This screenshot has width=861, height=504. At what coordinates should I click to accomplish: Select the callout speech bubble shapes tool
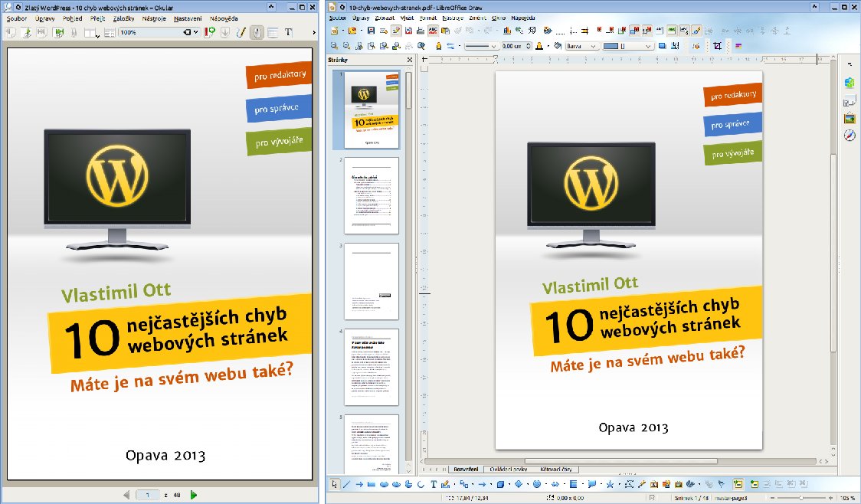point(592,484)
